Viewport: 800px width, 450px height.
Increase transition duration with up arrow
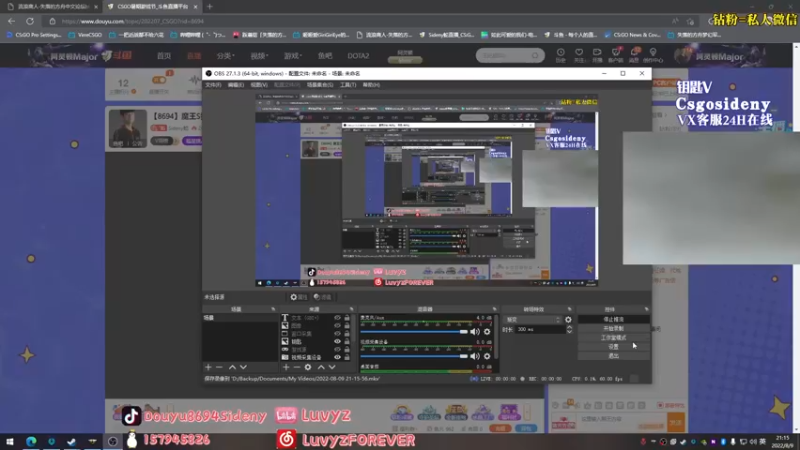pyautogui.click(x=569, y=328)
